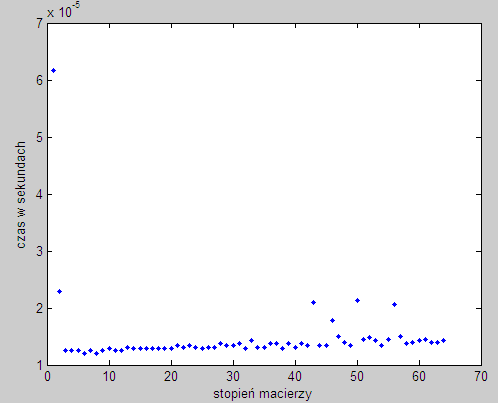Viewport: 498px width, 403px height.
Task: Pick the data point at x=46 near 1.8
Action: point(332,320)
